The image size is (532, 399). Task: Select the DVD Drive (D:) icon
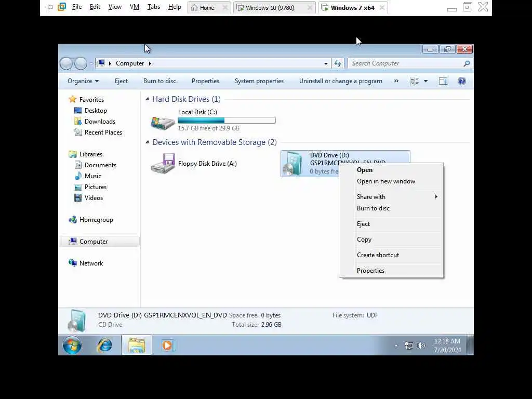point(293,164)
